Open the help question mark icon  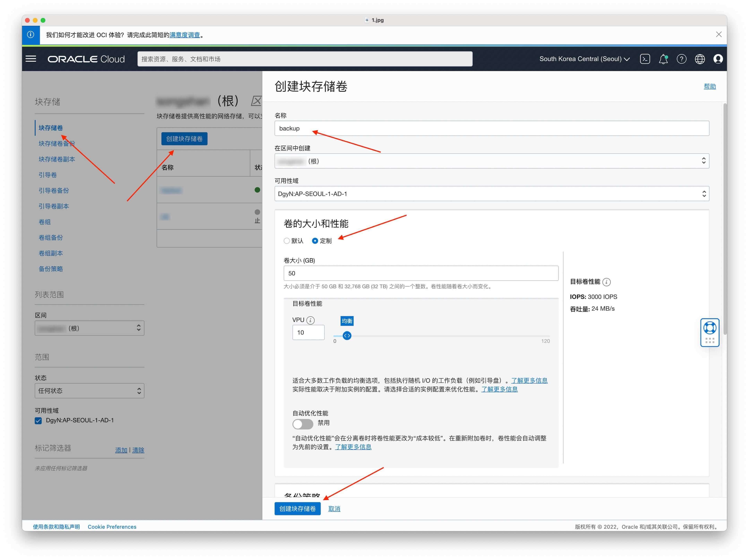coord(681,59)
